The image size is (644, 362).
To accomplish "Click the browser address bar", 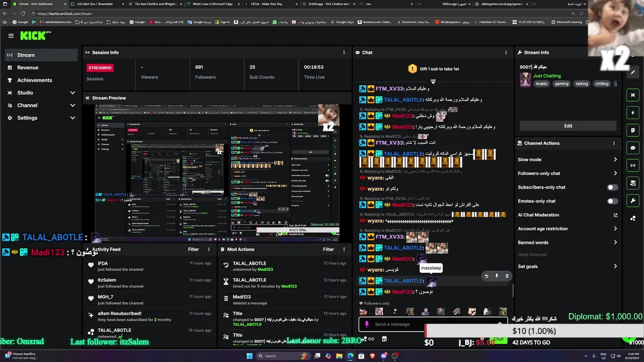I will coord(302,14).
